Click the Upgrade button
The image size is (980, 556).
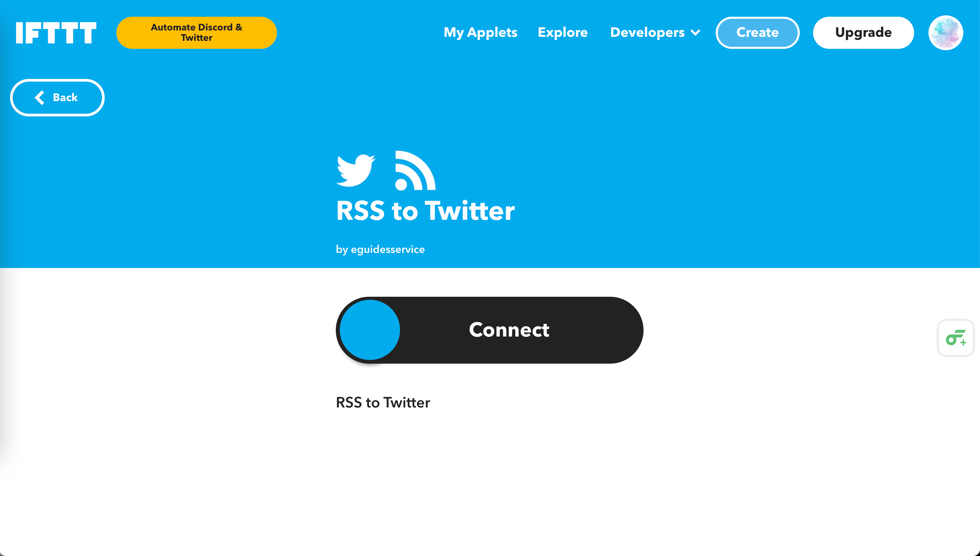click(864, 32)
